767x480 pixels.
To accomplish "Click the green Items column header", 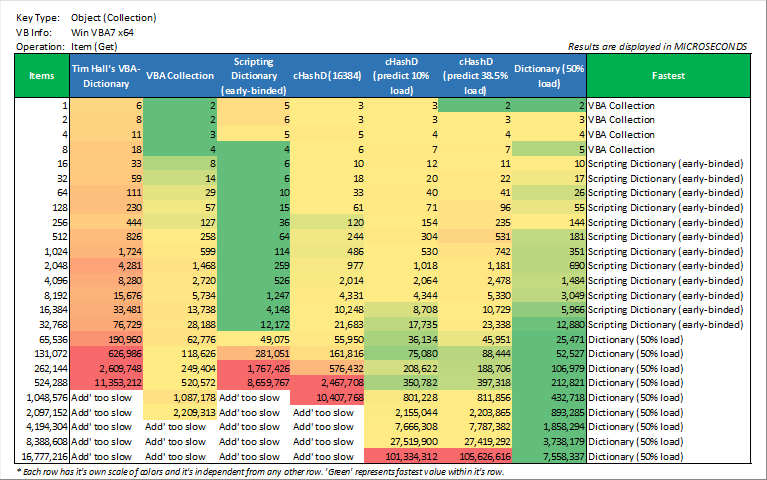I will (x=42, y=75).
